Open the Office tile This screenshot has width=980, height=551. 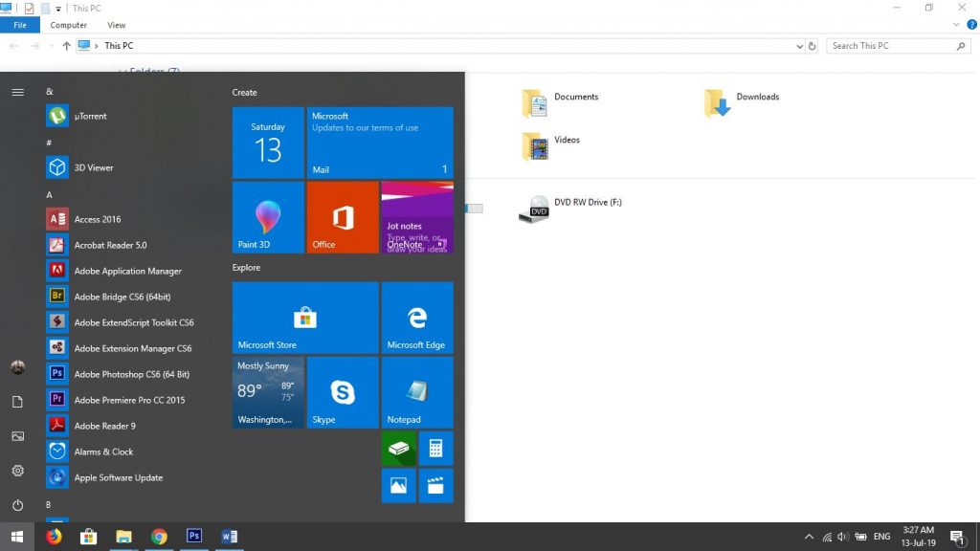tap(343, 217)
